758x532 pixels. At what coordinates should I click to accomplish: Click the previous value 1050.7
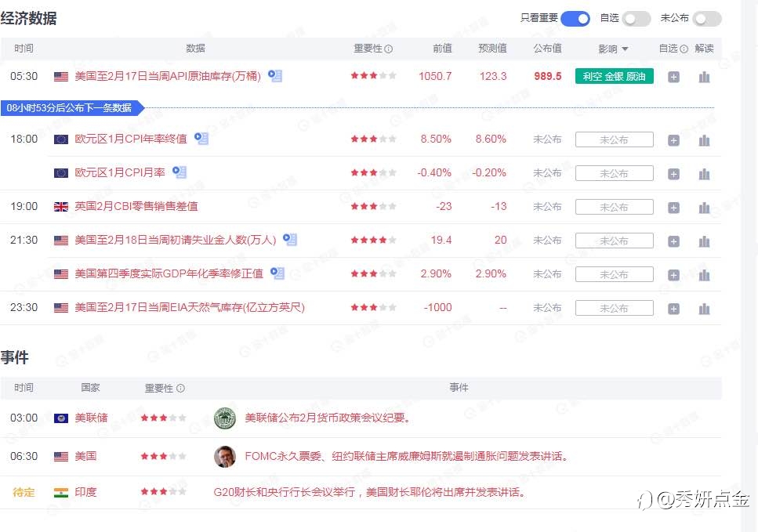(435, 76)
